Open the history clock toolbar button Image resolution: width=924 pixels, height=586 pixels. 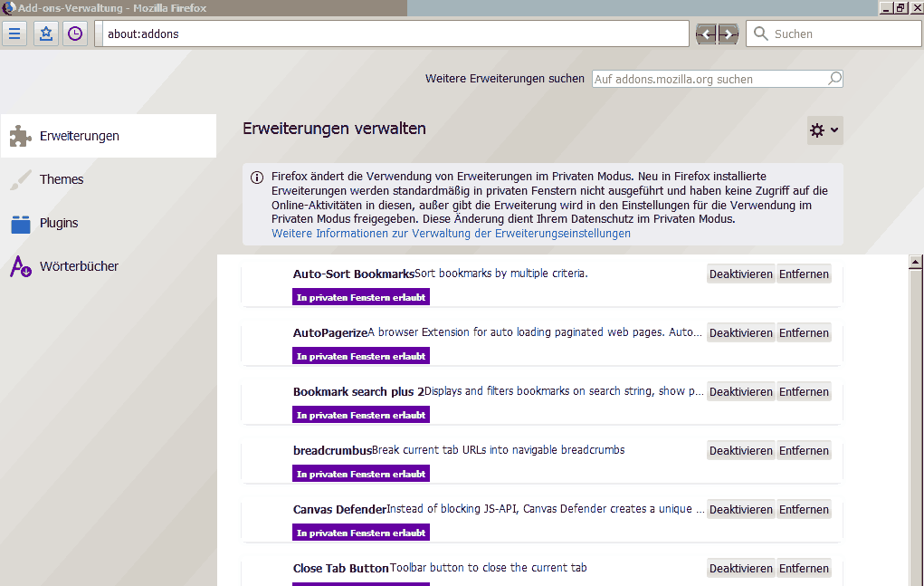pos(75,34)
